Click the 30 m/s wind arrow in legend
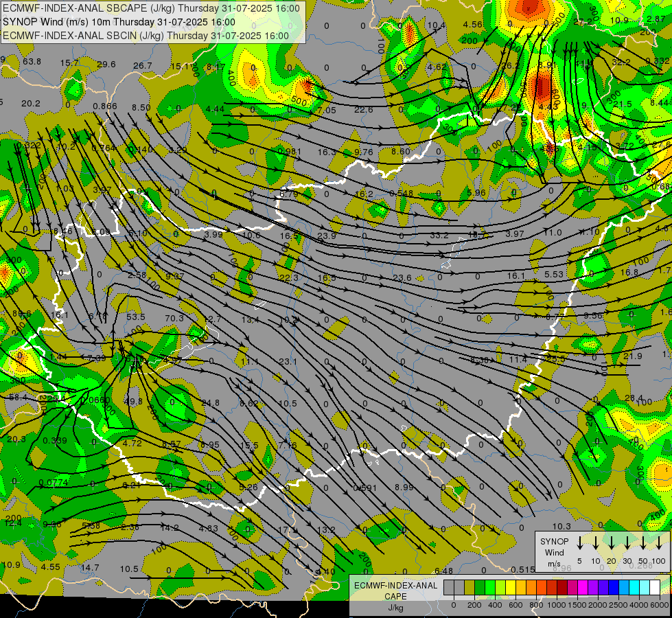672x618 pixels. pyautogui.click(x=627, y=543)
